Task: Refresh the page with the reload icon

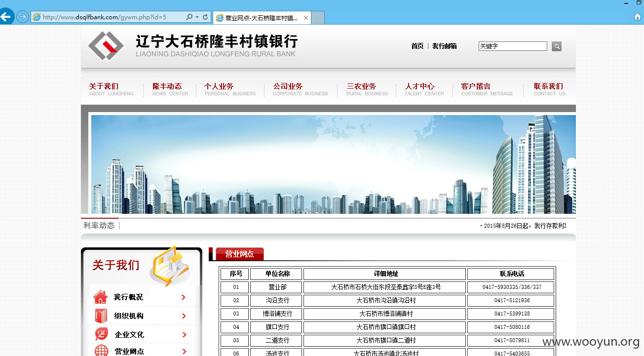Action: [x=205, y=17]
